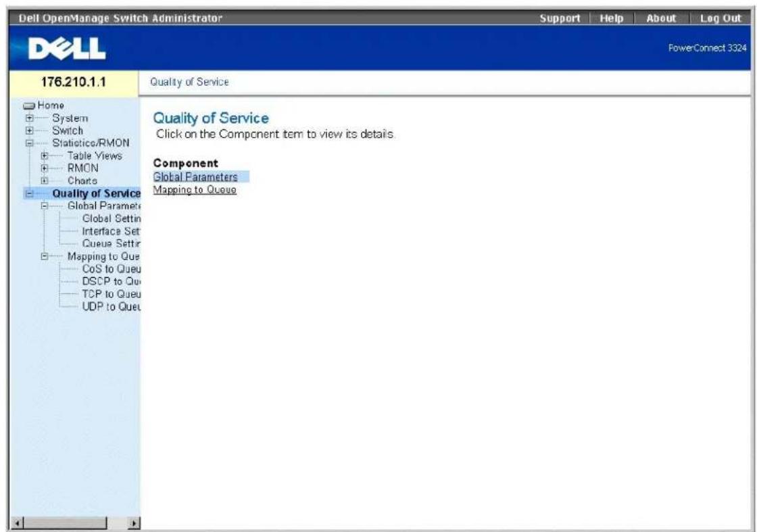Image resolution: width=757 pixels, height=532 pixels.
Task: Open the Mapping to Queue component link
Action: click(x=195, y=190)
